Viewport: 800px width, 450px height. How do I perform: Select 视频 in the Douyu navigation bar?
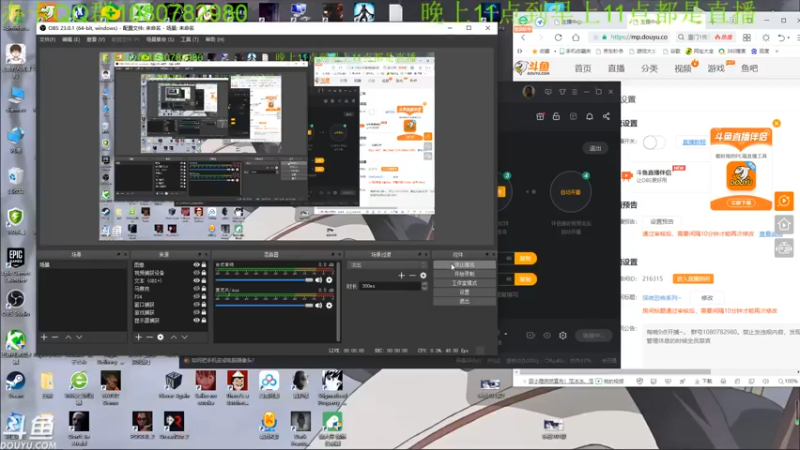(683, 68)
